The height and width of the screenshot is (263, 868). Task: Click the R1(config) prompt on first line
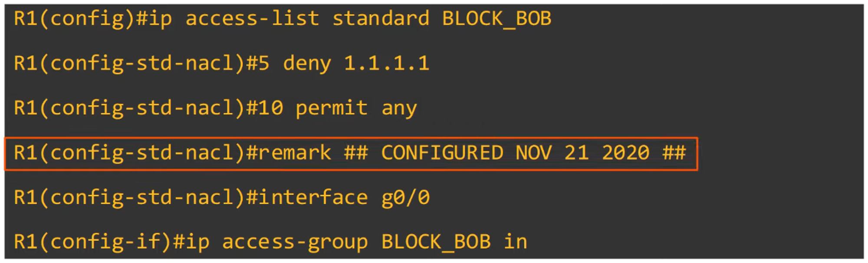[x=74, y=19]
